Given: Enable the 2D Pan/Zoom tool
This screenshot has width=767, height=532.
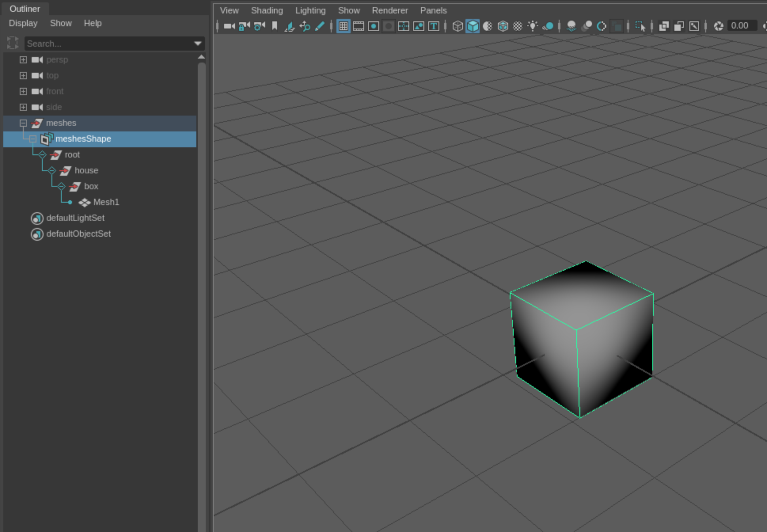Looking at the screenshot, I should point(305,26).
